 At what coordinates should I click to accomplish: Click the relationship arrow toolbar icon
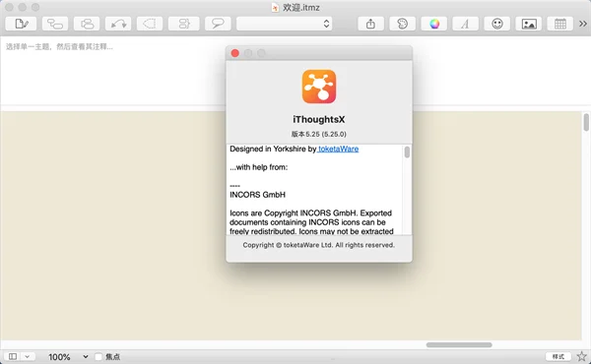[118, 24]
